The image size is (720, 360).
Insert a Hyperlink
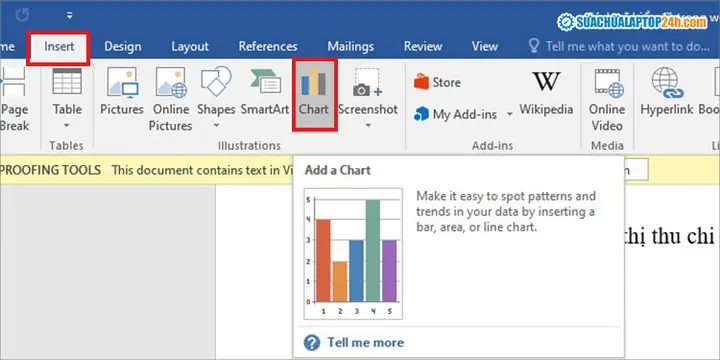[667, 91]
